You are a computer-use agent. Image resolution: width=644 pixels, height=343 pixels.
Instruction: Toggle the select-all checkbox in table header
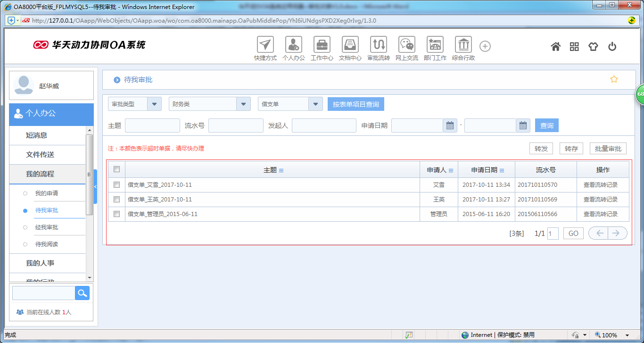pyautogui.click(x=117, y=169)
